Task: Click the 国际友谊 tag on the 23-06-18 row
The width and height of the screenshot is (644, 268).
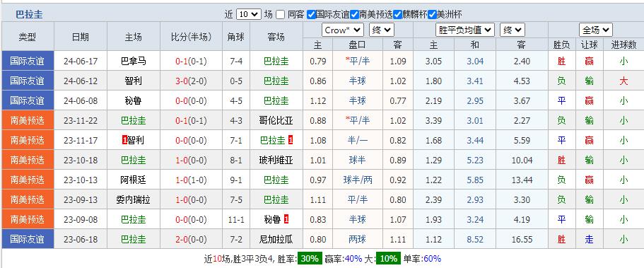Action: [27, 239]
